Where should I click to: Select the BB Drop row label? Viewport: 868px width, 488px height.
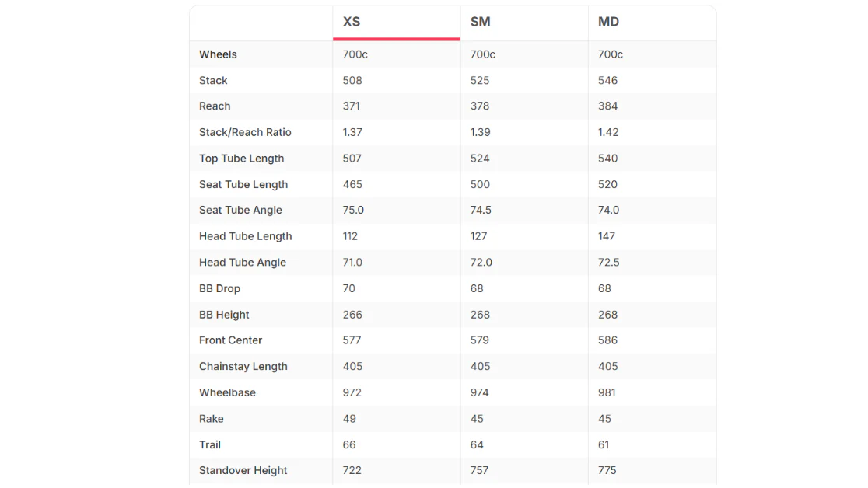(220, 288)
